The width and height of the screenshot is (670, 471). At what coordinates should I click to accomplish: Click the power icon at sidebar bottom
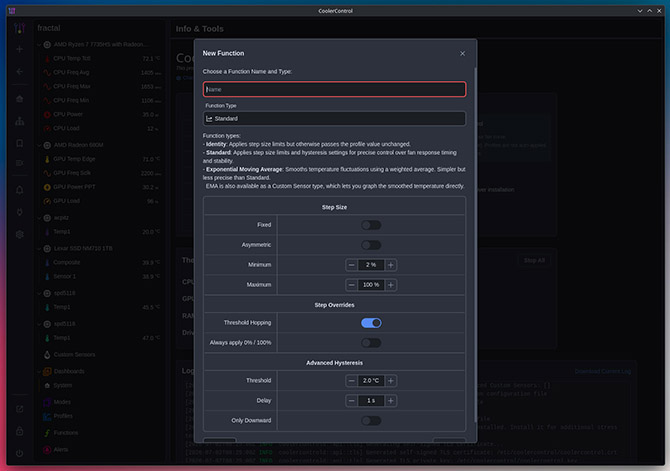pyautogui.click(x=20, y=453)
